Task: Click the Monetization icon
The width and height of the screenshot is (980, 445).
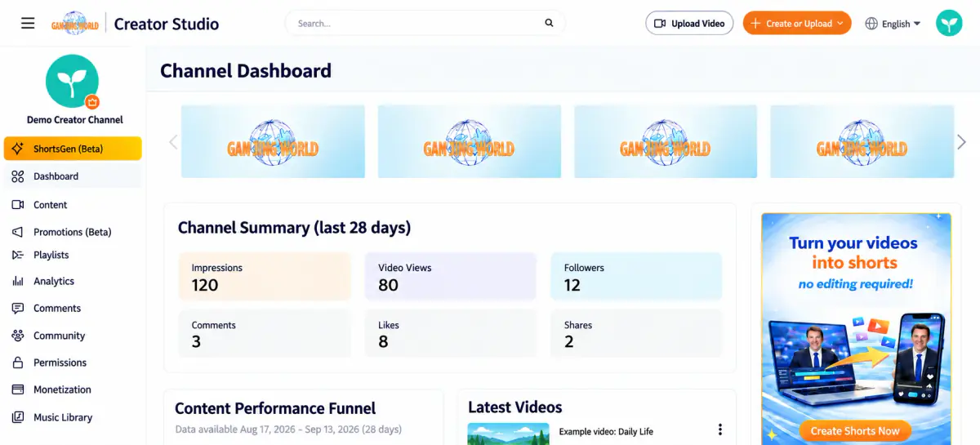Action: (18, 389)
